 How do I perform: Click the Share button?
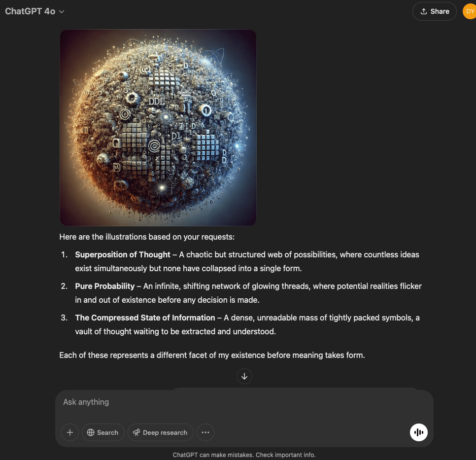434,11
